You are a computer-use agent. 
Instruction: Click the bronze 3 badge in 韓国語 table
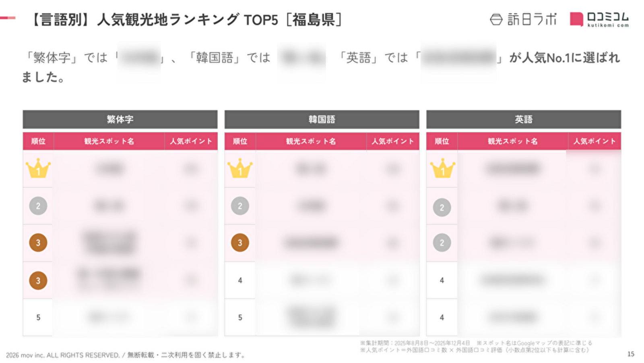point(240,243)
